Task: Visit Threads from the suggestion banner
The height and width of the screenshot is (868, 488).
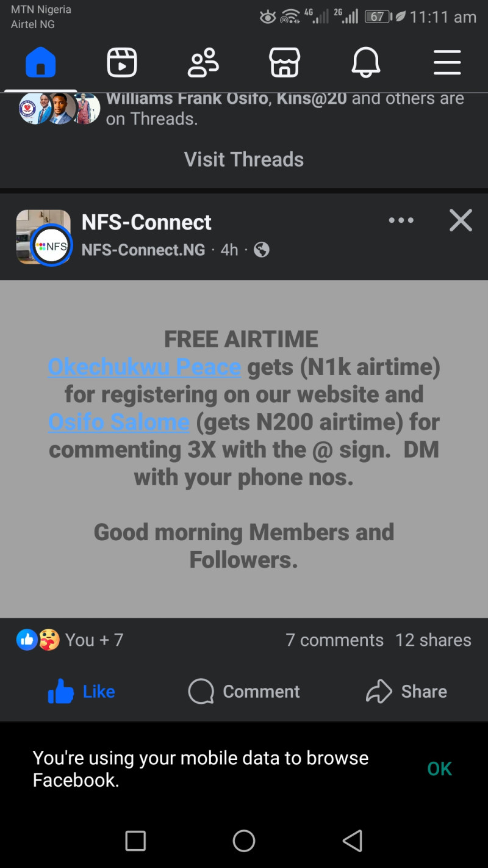Action: (x=243, y=159)
